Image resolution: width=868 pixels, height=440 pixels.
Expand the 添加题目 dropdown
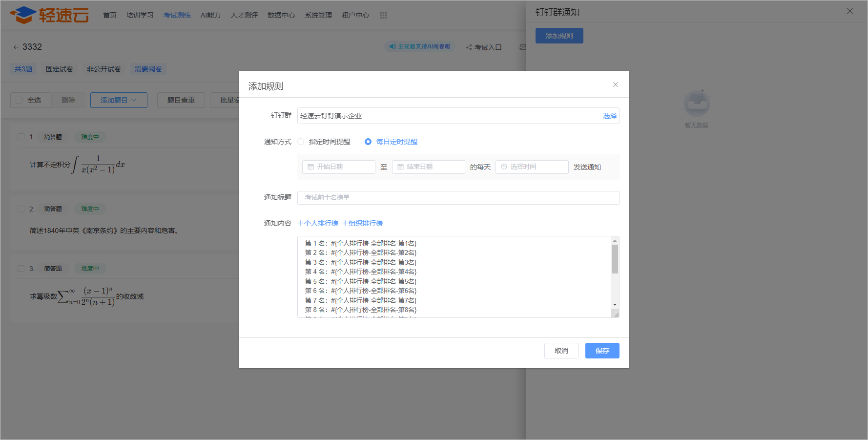[x=119, y=100]
